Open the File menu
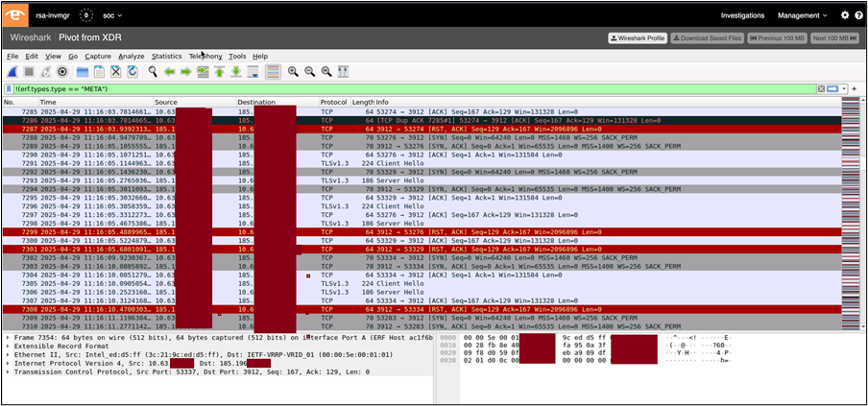Image resolution: width=868 pixels, height=406 pixels. tap(12, 57)
